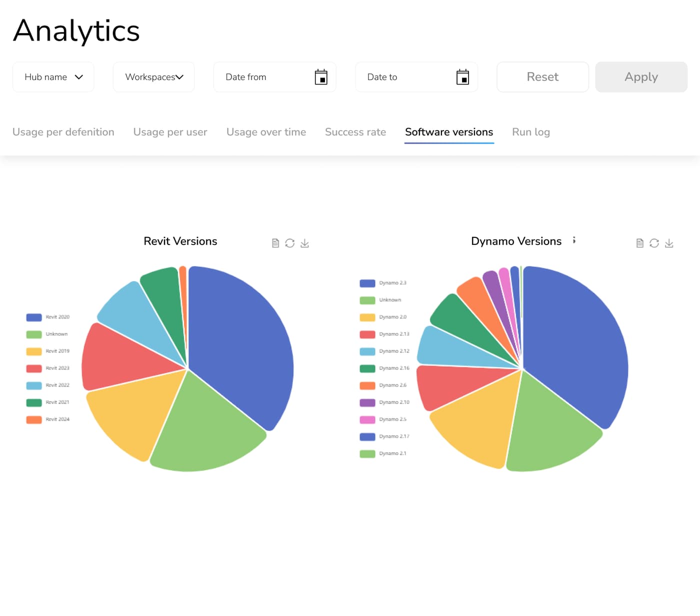700x616 pixels.
Task: Click the refresh icon on Revit Versions chart
Action: point(289,243)
